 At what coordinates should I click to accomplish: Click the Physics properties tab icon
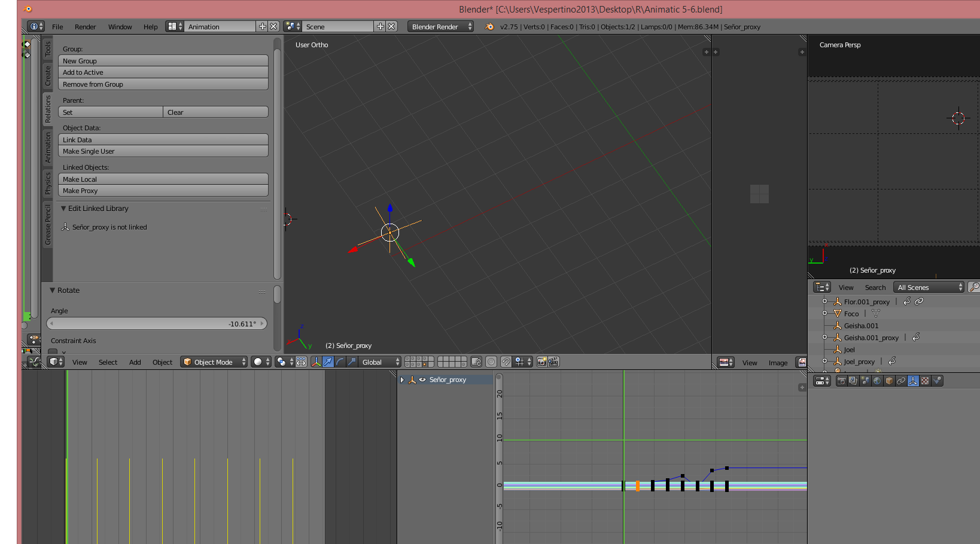(x=937, y=381)
